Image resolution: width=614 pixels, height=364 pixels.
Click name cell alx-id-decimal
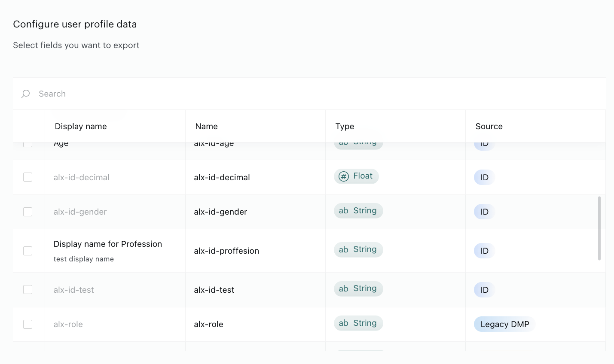(x=222, y=177)
